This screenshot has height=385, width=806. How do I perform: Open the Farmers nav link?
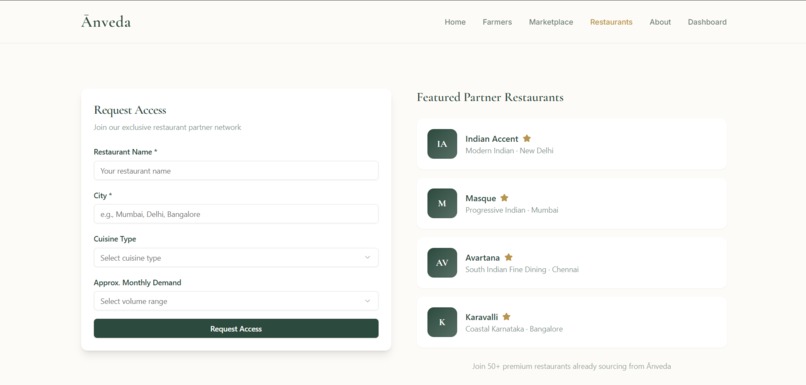pyautogui.click(x=497, y=22)
